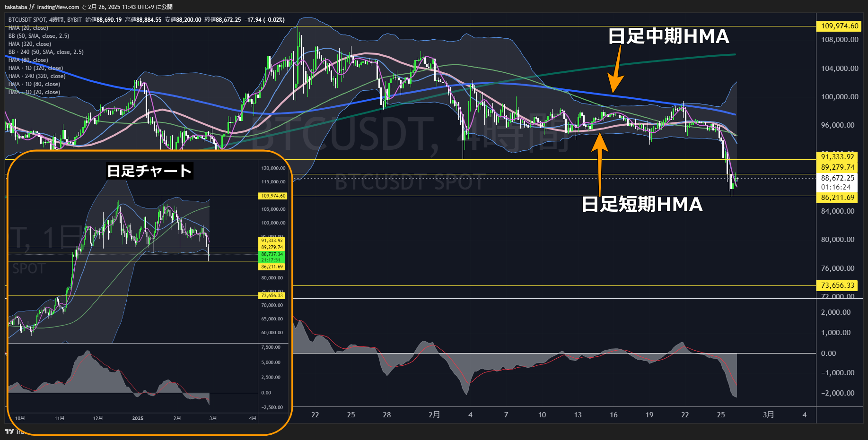This screenshot has width=868, height=440.
Task: Click 84,000.00 on the main price scale
Action: point(838,211)
